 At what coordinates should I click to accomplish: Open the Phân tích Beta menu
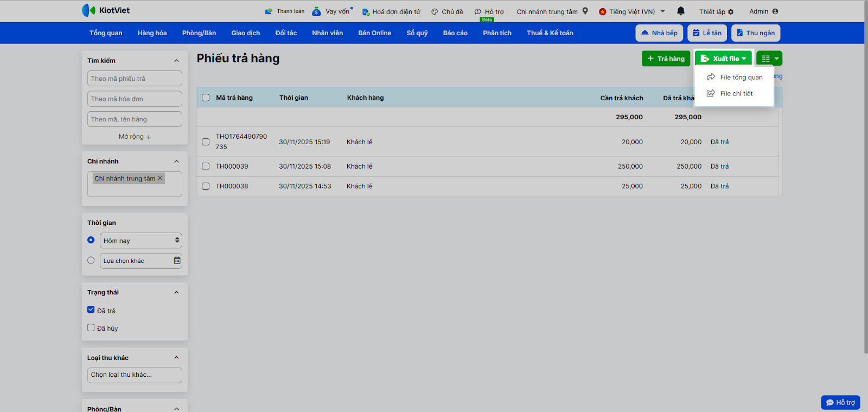coord(497,33)
